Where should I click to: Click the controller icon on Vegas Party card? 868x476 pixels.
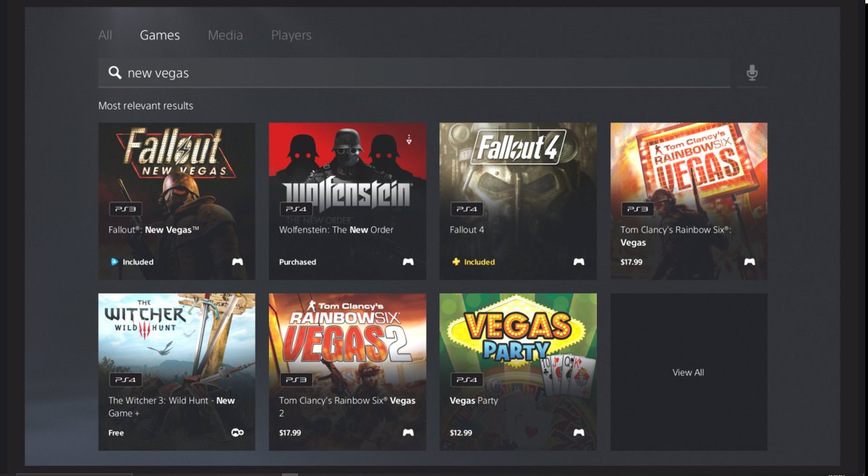[579, 433]
